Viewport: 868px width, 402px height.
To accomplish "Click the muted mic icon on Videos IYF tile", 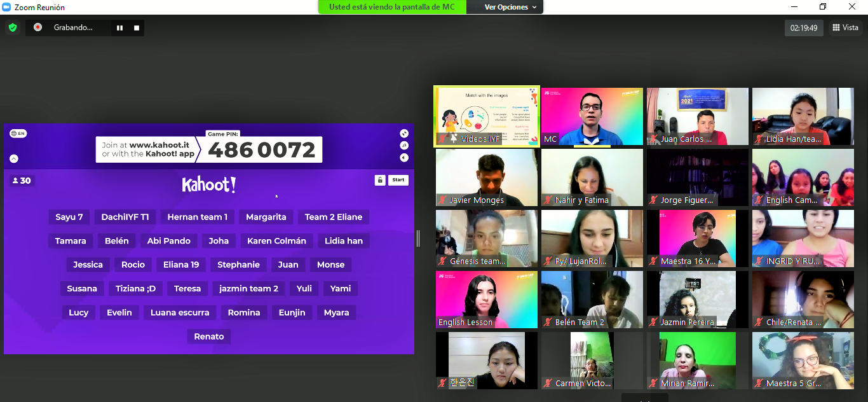I will click(442, 139).
